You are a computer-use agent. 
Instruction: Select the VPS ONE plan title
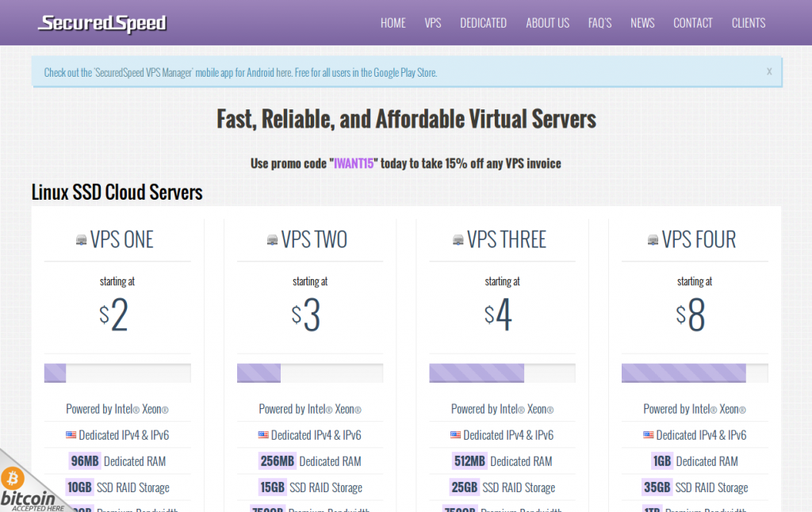click(121, 239)
